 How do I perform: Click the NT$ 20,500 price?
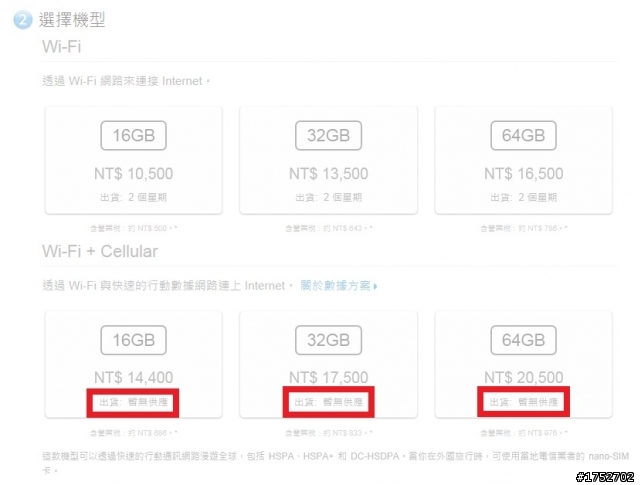coord(524,378)
